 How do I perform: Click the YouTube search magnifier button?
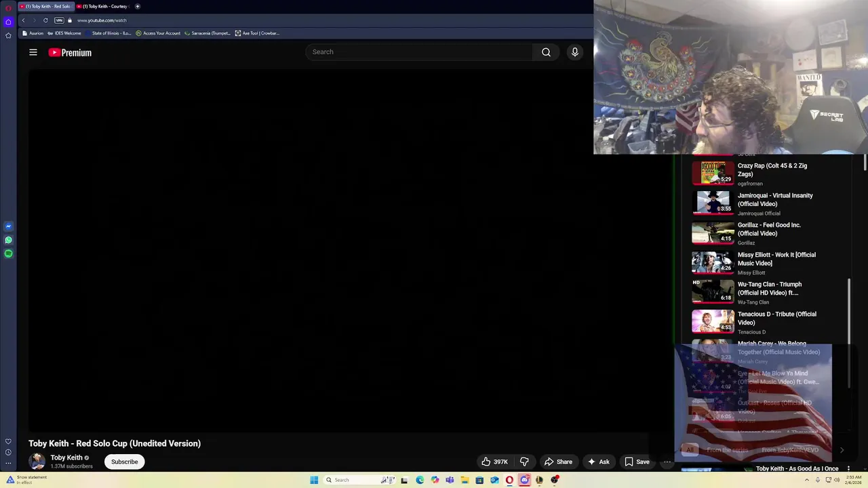click(x=546, y=52)
